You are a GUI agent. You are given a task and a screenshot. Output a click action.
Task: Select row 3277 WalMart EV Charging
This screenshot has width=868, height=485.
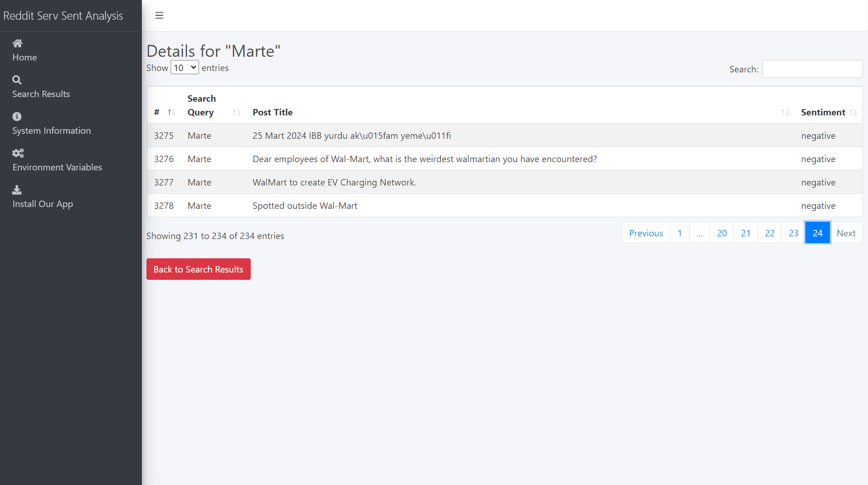pyautogui.click(x=334, y=182)
